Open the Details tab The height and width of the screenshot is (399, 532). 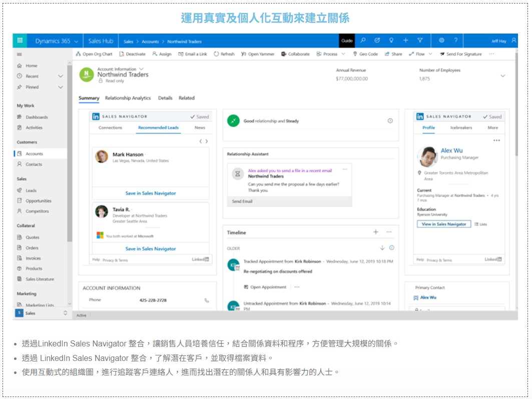[165, 98]
